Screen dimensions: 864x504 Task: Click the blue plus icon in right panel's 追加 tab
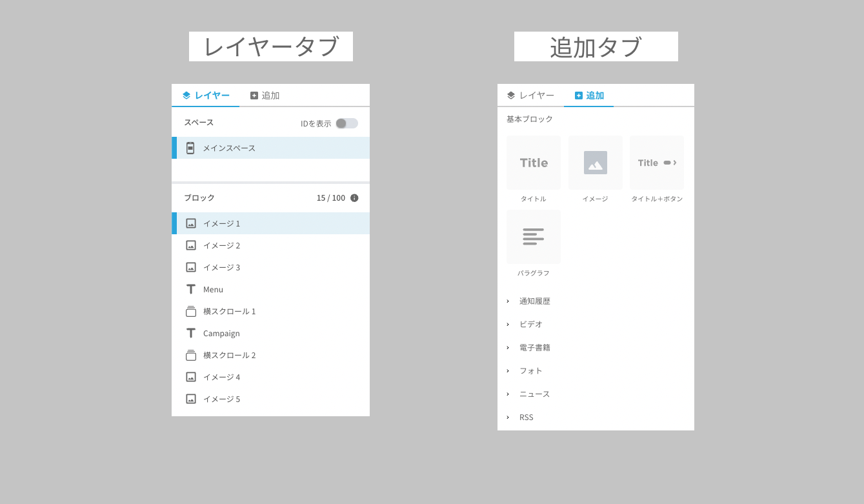(579, 96)
